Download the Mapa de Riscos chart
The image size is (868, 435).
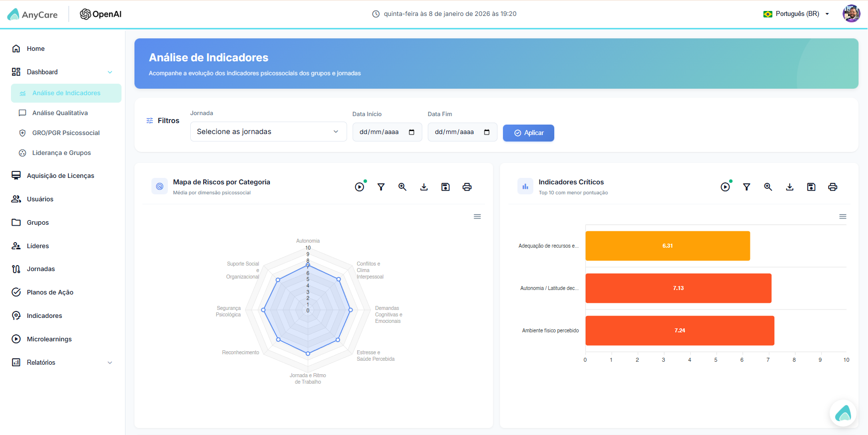(424, 187)
